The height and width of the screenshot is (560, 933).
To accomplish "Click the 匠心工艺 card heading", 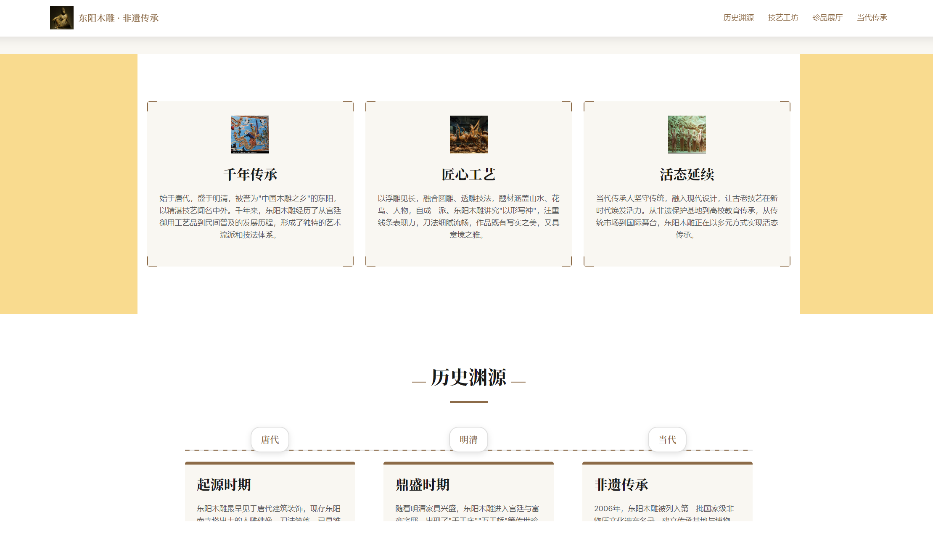I will [x=468, y=174].
